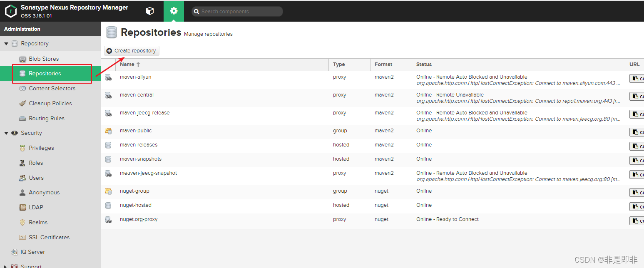Sort by the Format column header
The height and width of the screenshot is (268, 644).
[x=391, y=65]
